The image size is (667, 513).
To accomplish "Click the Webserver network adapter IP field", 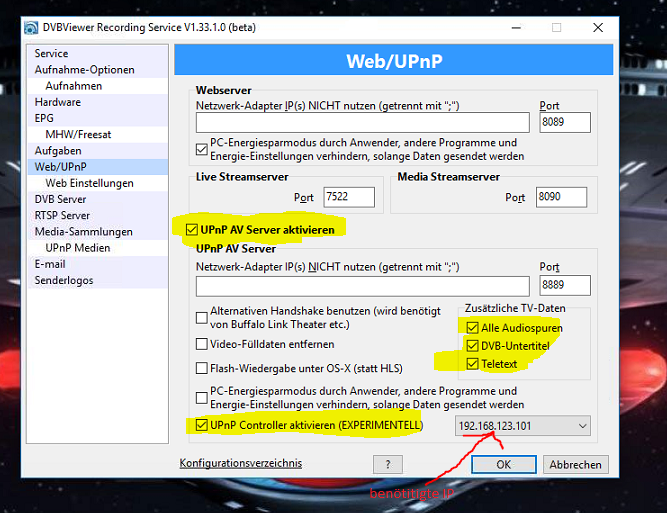I will [x=362, y=123].
